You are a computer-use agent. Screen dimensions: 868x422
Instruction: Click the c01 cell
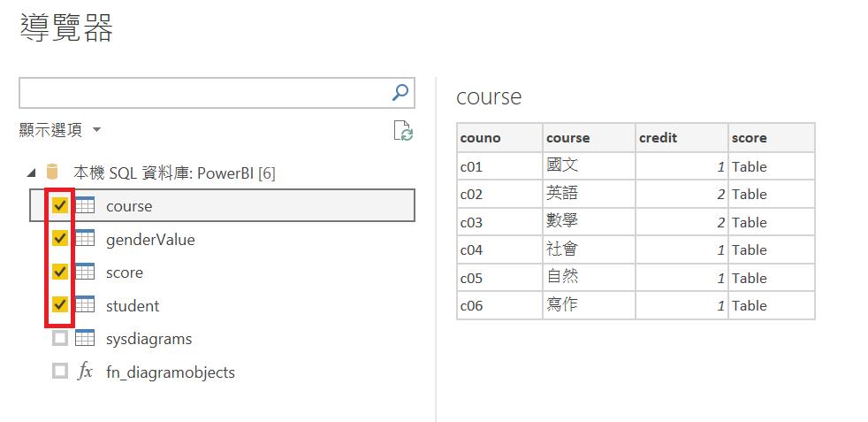pyautogui.click(x=500, y=166)
